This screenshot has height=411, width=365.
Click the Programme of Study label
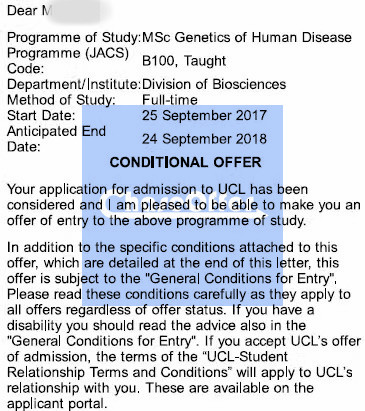(x=74, y=37)
